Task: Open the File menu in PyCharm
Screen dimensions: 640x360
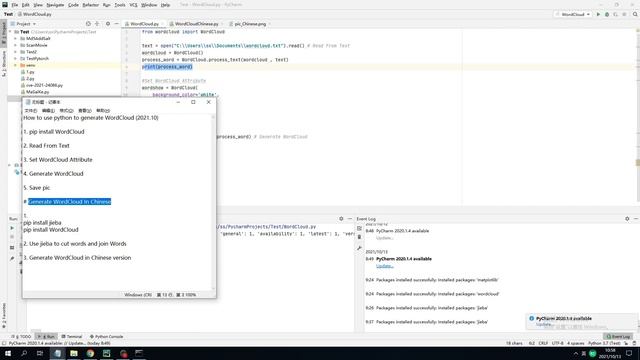Action: tap(15, 5)
